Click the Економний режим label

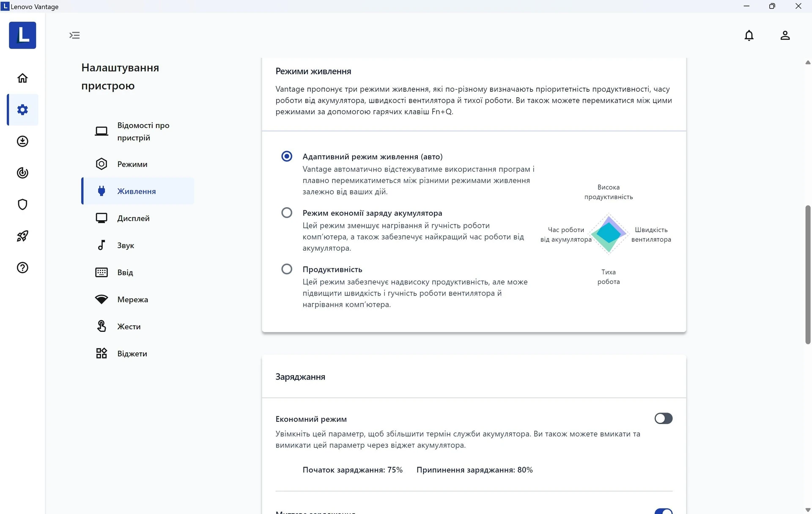tap(311, 419)
